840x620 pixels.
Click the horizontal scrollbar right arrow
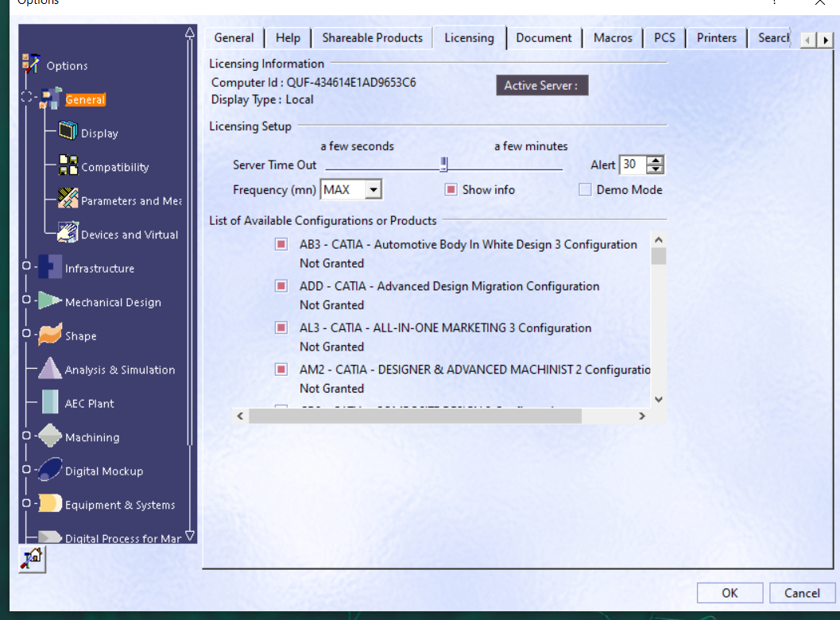642,416
